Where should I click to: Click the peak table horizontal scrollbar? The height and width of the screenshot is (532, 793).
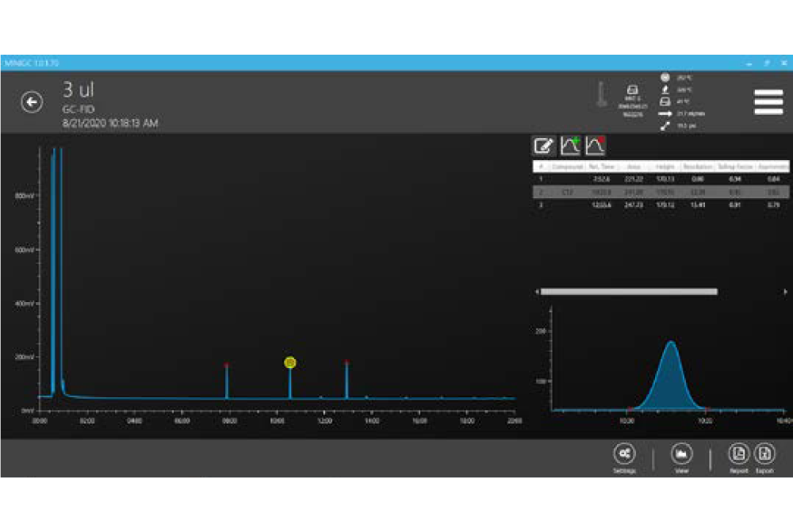click(628, 292)
